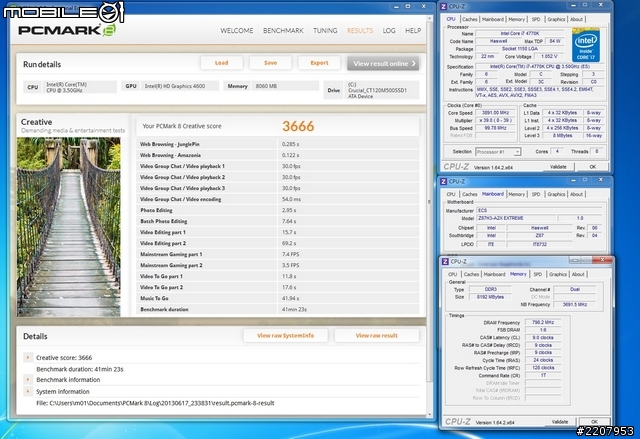Click the PCMark 8 logo

point(67,30)
